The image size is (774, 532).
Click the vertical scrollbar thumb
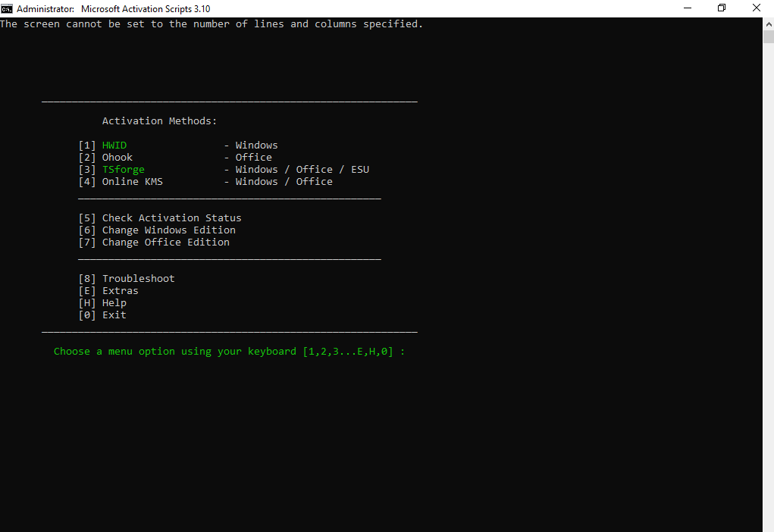(x=769, y=37)
